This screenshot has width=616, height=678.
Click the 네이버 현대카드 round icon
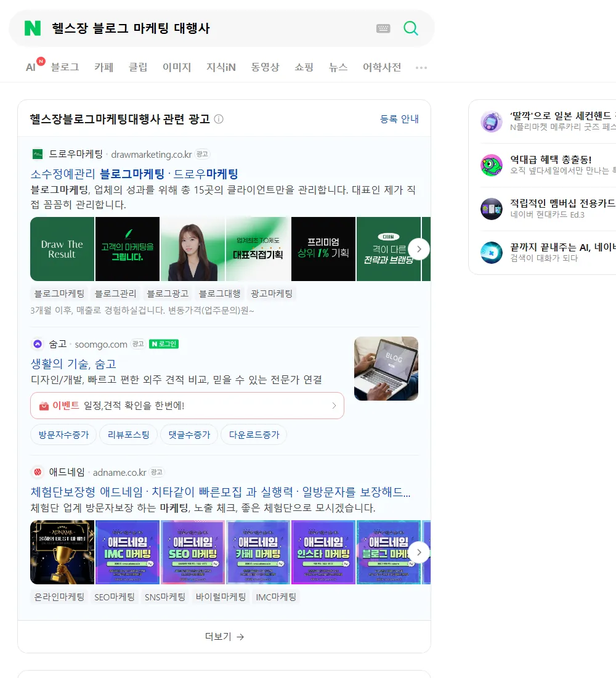click(492, 209)
